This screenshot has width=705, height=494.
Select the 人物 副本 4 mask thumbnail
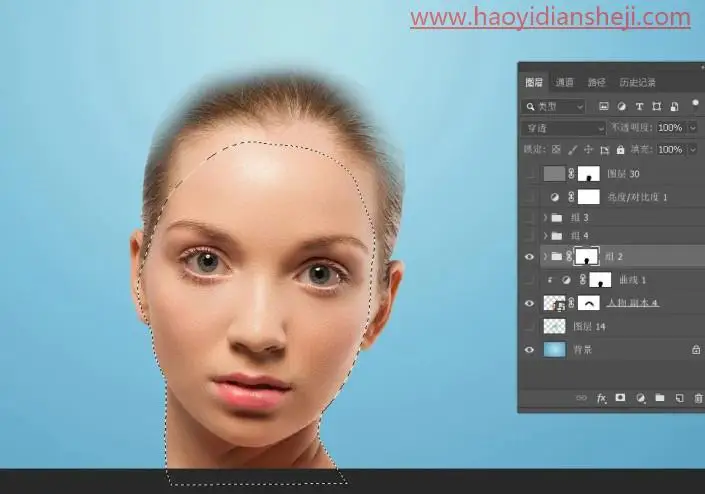[x=589, y=303]
